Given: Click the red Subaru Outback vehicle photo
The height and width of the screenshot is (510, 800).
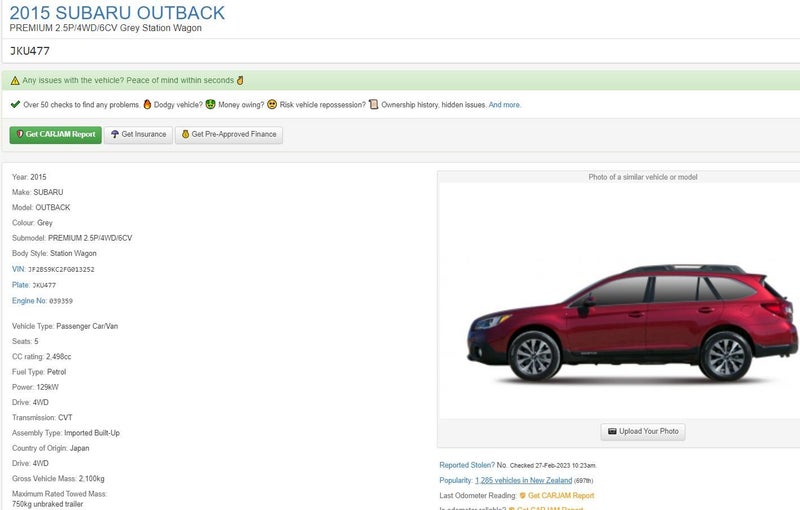Looking at the screenshot, I should 632,322.
